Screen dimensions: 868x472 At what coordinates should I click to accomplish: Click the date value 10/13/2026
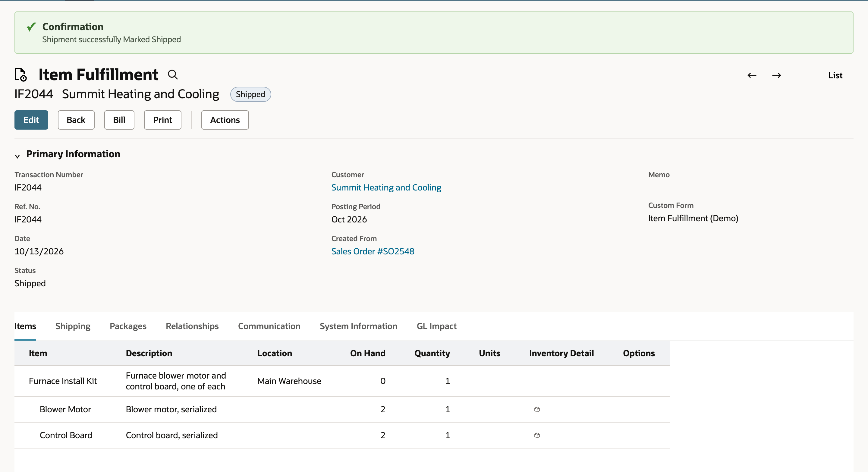pos(39,251)
